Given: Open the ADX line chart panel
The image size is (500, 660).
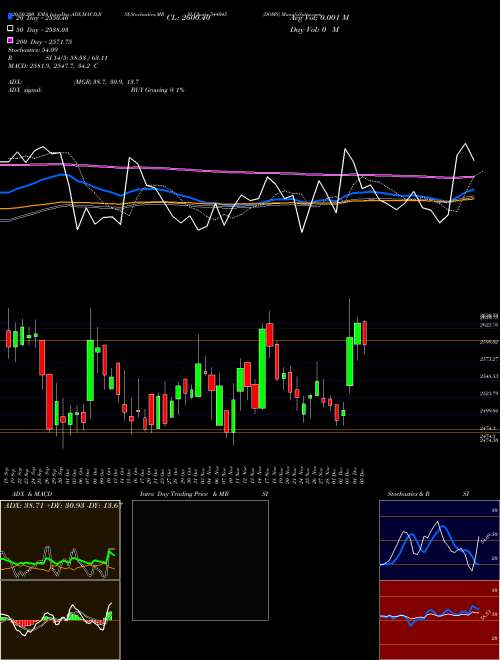Looking at the screenshot, I should pos(60,540).
